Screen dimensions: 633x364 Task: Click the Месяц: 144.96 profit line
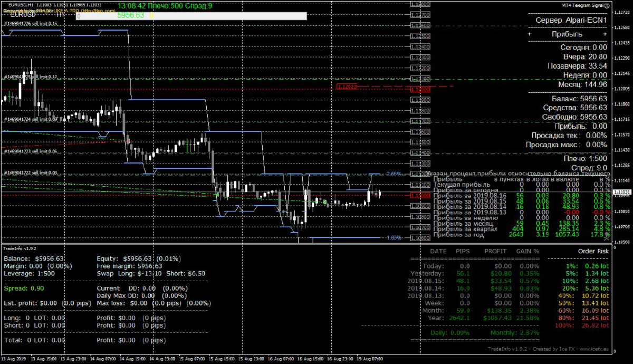click(583, 84)
